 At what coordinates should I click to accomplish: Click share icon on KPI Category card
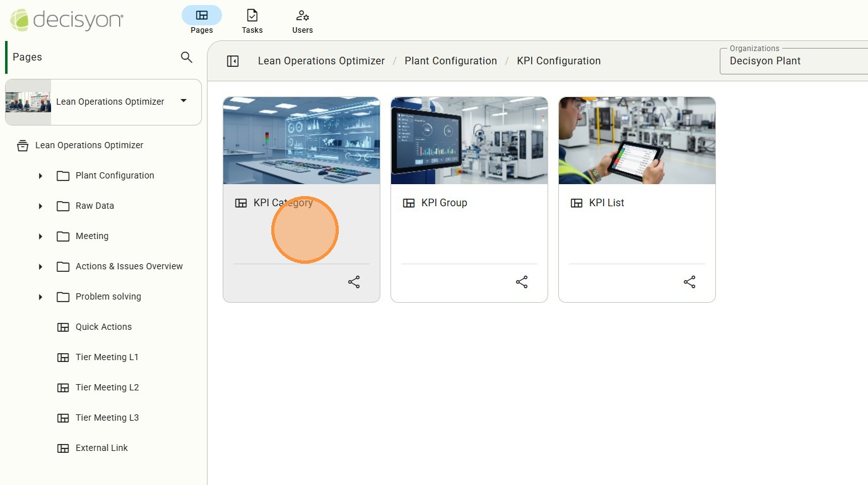(x=354, y=282)
